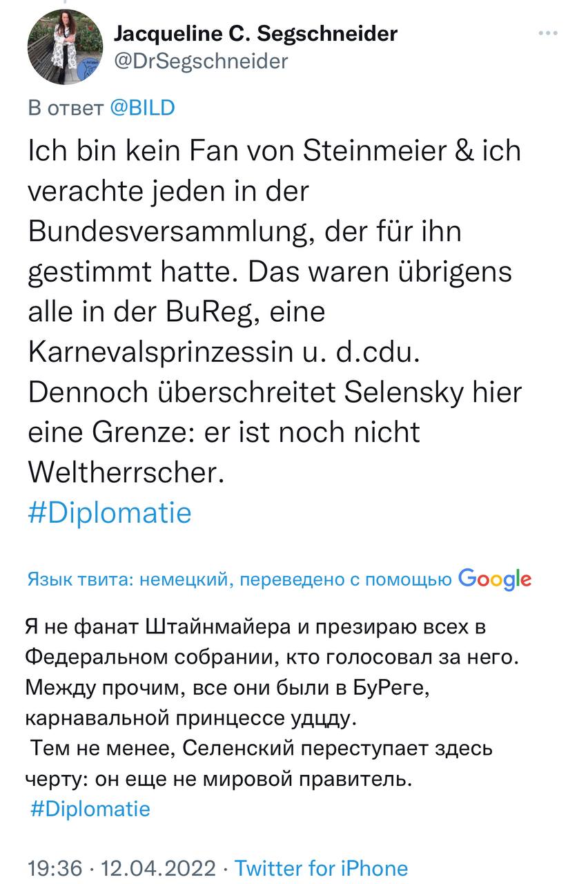The height and width of the screenshot is (884, 588).
Task: Click #Diplomatie hashtag under the German text
Action: point(110,513)
